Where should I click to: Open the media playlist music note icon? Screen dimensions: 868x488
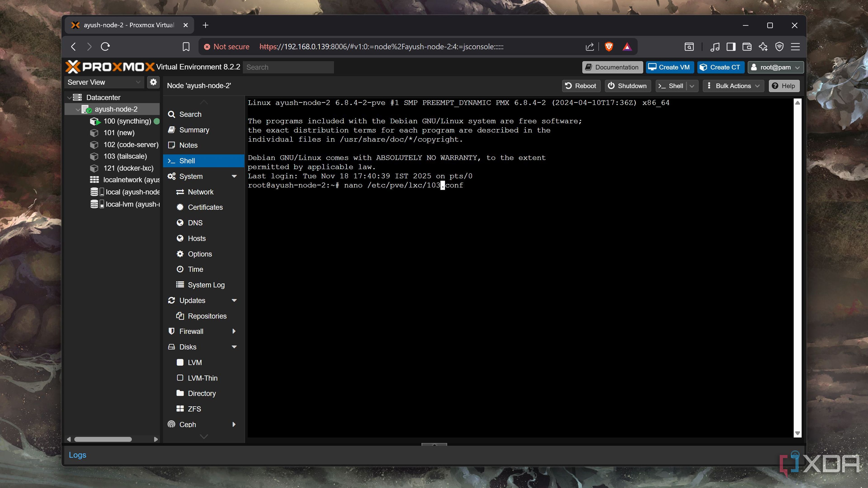coord(715,47)
